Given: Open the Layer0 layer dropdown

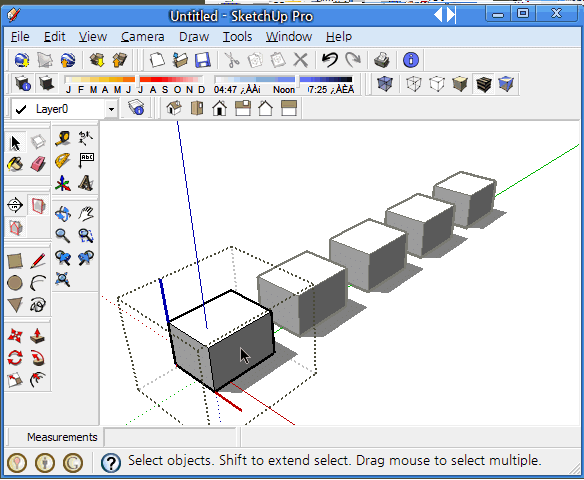Looking at the screenshot, I should coord(111,109).
